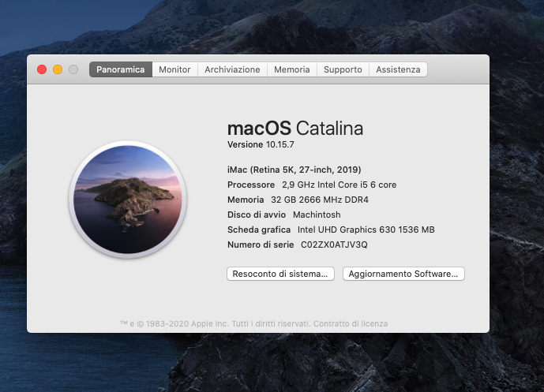Select the serial number C02ZX0ATJV3Q
Image resolution: width=544 pixels, height=392 pixels.
tap(334, 245)
